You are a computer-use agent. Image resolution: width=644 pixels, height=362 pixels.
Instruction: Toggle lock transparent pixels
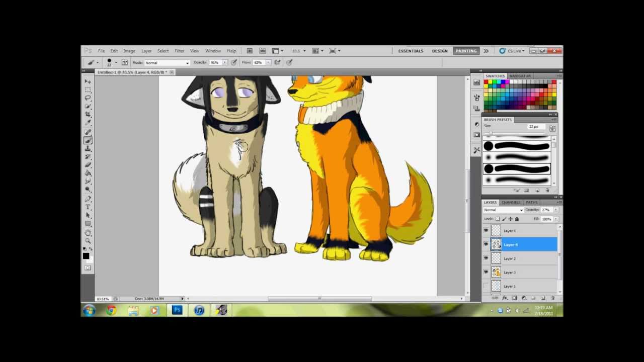click(x=498, y=219)
